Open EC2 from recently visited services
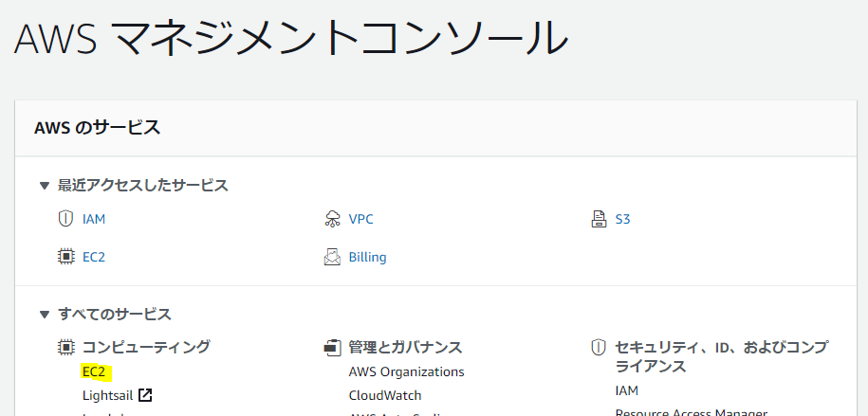 point(94,257)
